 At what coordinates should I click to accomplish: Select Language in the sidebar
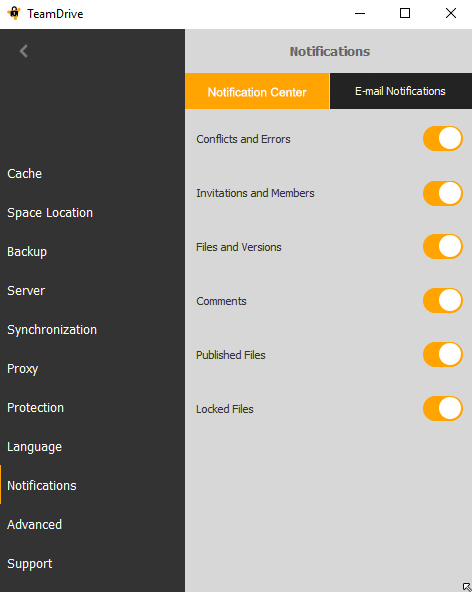coord(34,447)
